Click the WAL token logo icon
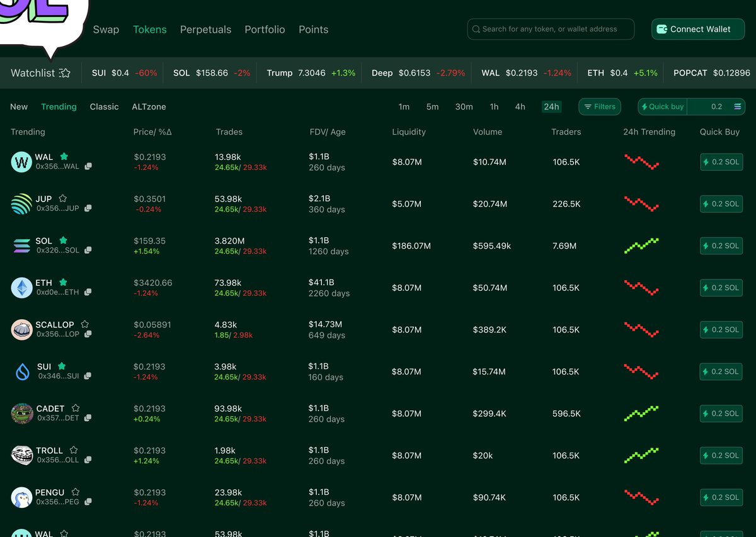Screen dimensions: 756x537 point(21,162)
